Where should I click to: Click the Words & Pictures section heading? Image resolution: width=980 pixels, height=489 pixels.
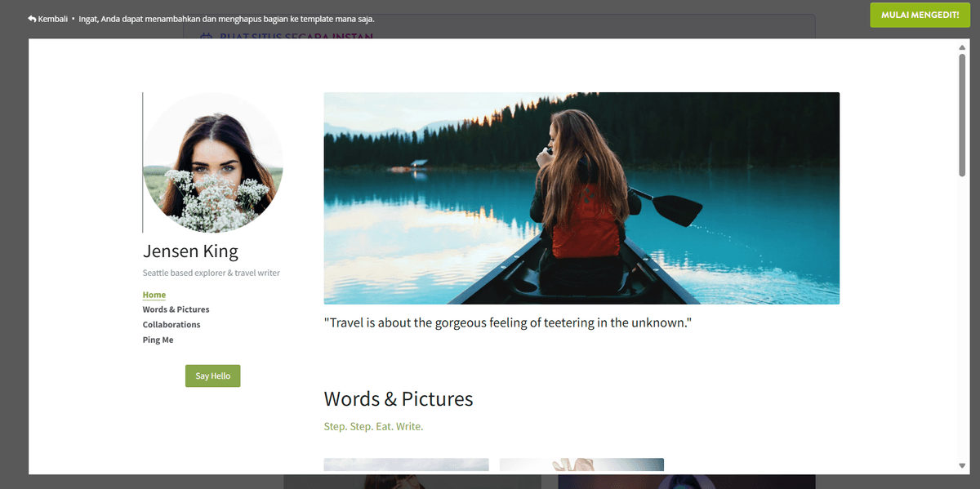coord(399,398)
